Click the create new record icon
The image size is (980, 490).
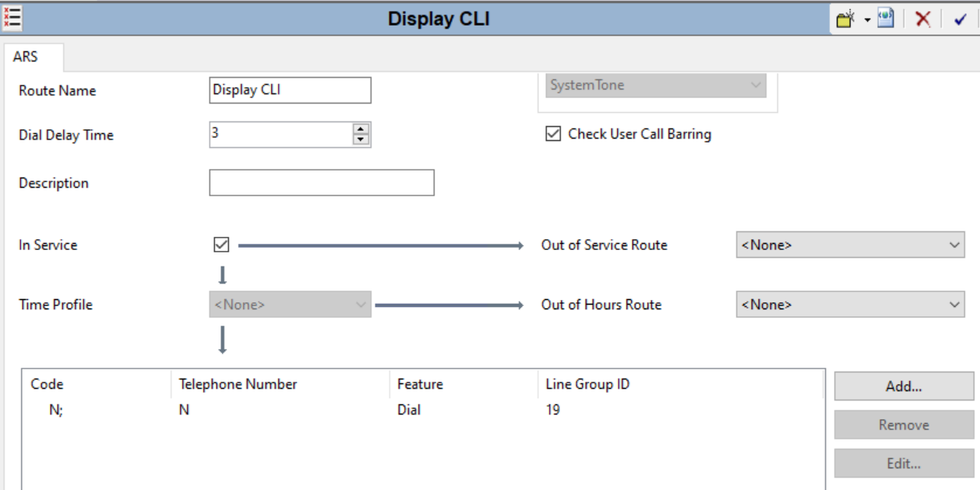pyautogui.click(x=846, y=19)
